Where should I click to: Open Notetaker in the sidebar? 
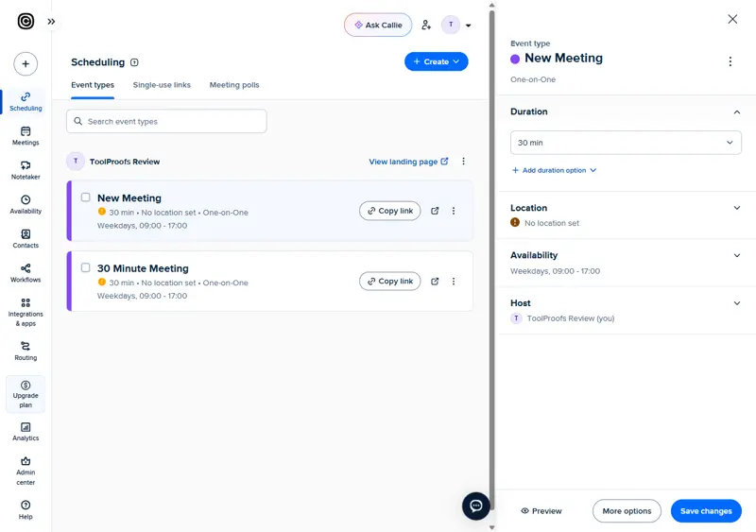pos(26,170)
